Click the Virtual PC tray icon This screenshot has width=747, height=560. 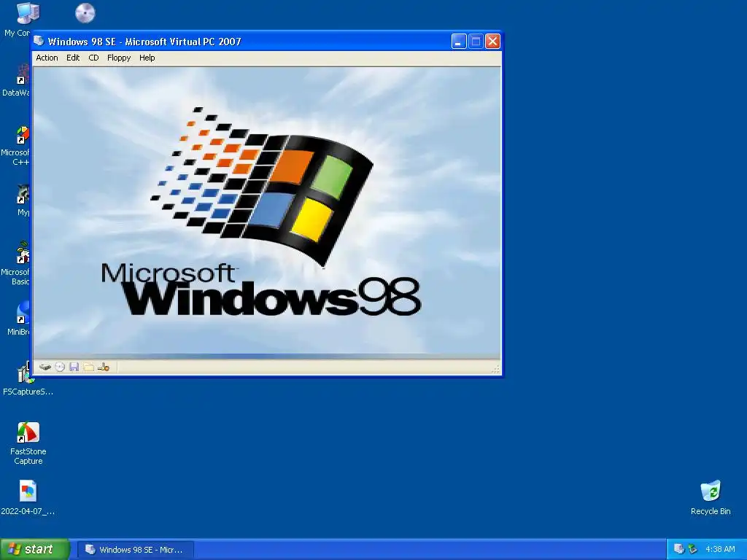(x=679, y=549)
